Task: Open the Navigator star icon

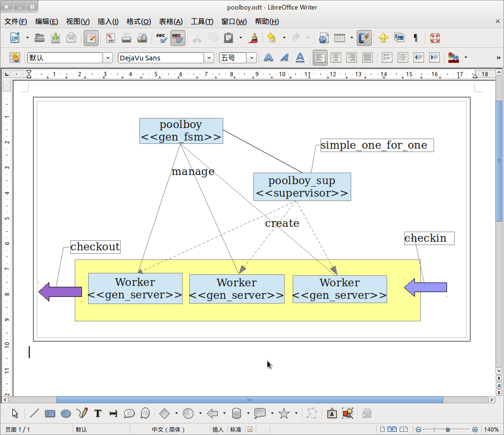Action: click(x=383, y=38)
